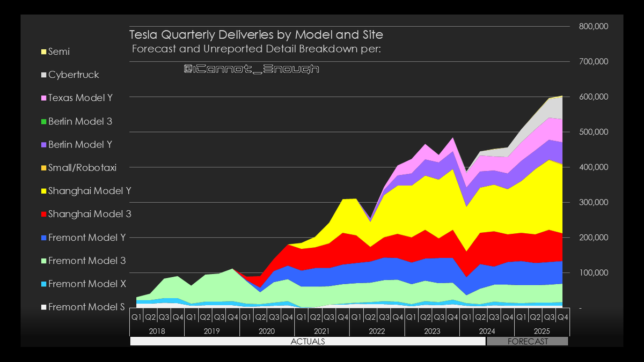Click the "Semi" legend label
Screen dimensions: 644x362
[59, 52]
